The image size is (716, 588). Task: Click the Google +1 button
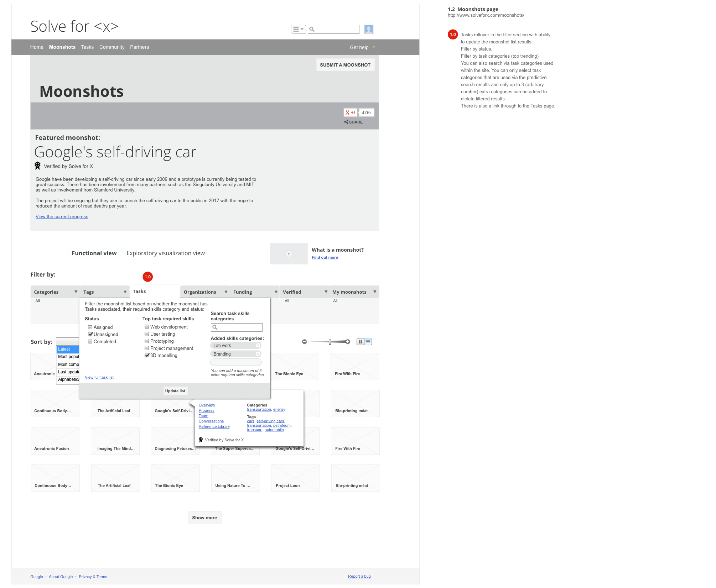pos(351,112)
